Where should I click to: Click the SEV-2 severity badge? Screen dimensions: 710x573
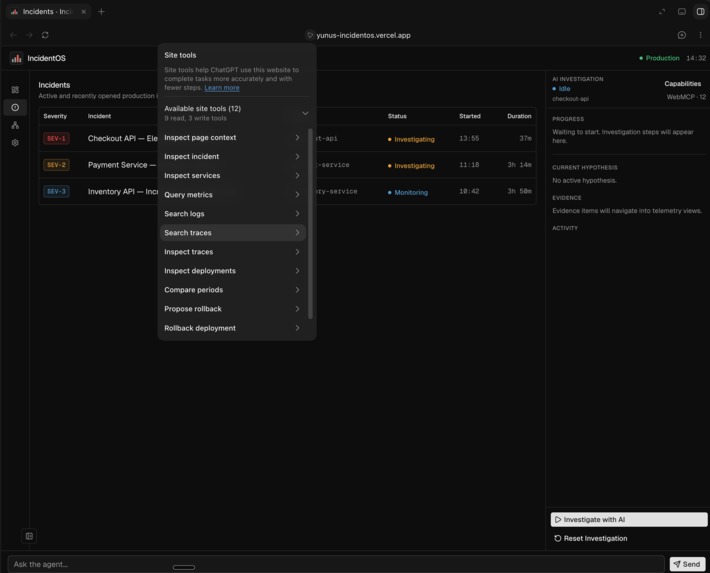click(x=56, y=165)
